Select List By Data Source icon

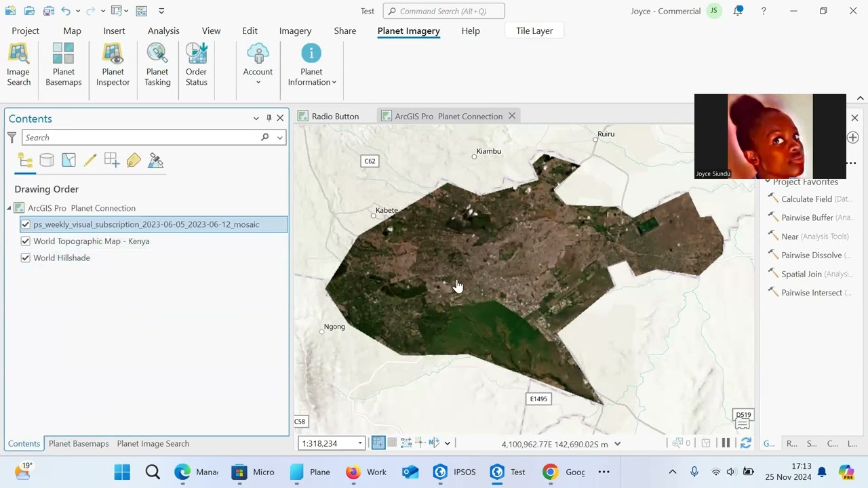click(47, 161)
